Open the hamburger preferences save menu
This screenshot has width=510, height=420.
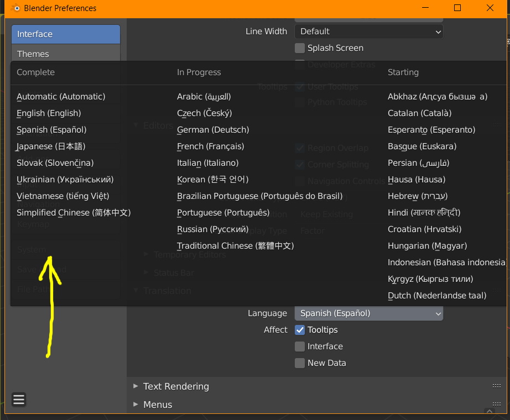click(x=18, y=399)
